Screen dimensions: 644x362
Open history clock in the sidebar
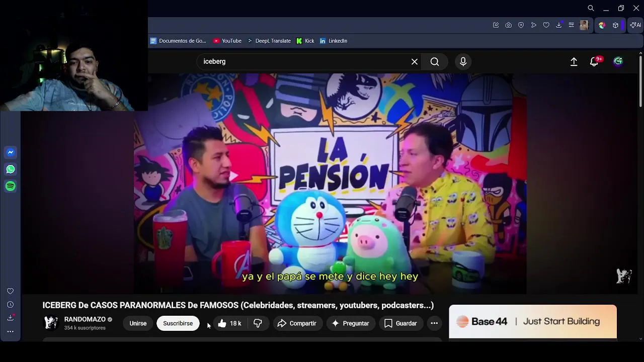pos(10,305)
